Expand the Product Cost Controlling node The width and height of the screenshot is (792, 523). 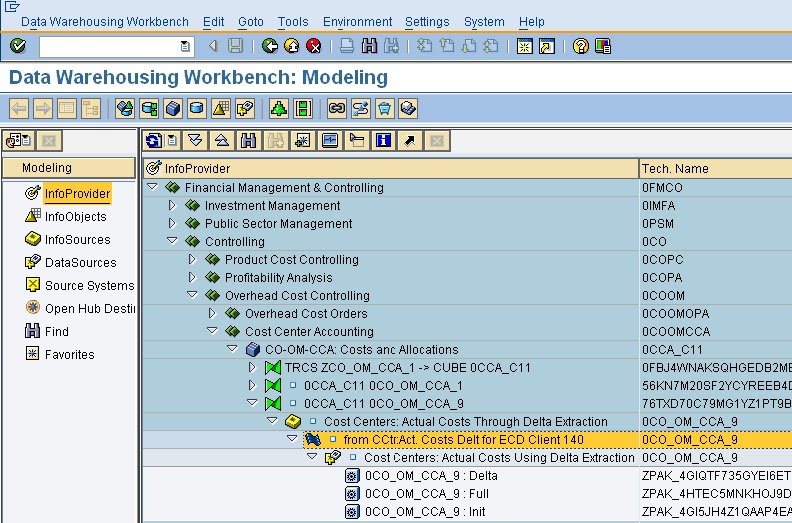pos(192,259)
